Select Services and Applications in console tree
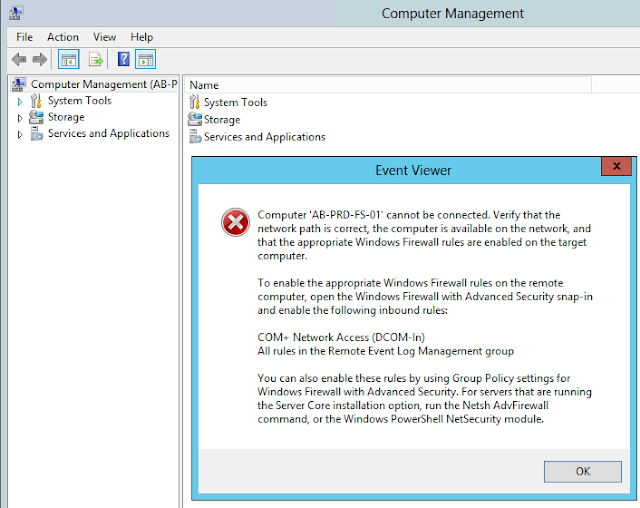This screenshot has height=508, width=640. pos(109,133)
